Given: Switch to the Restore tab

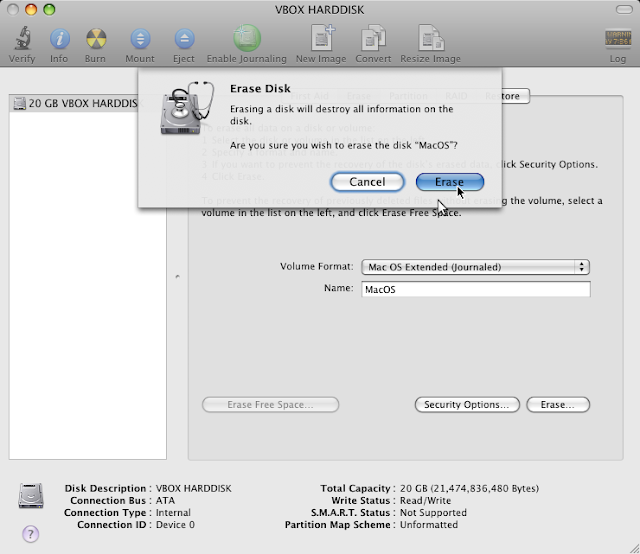Looking at the screenshot, I should click(x=502, y=96).
